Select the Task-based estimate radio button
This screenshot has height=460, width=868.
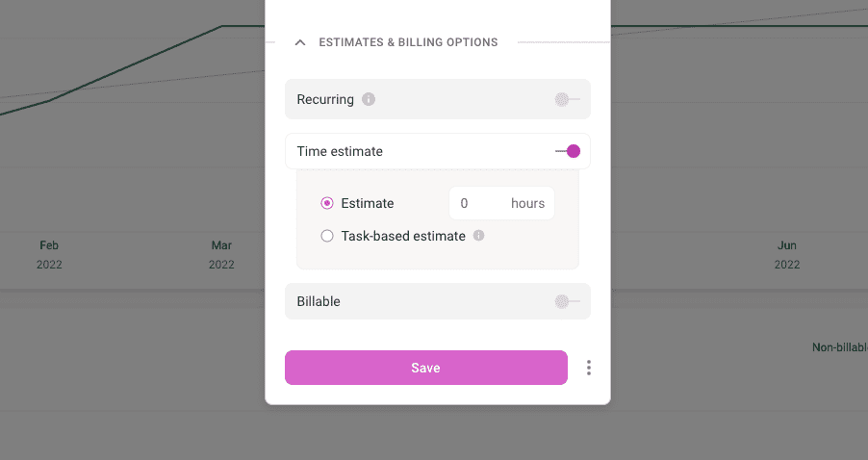pos(327,236)
